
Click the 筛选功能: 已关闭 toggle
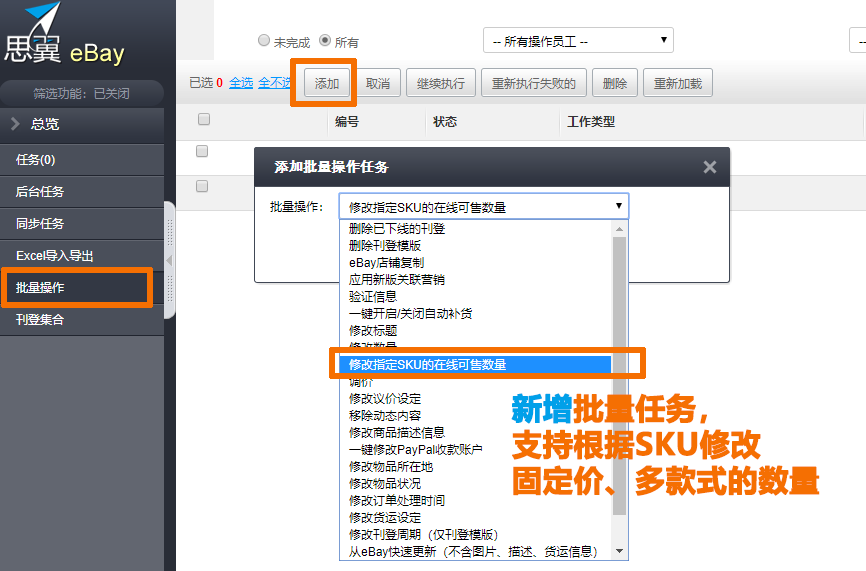82,93
